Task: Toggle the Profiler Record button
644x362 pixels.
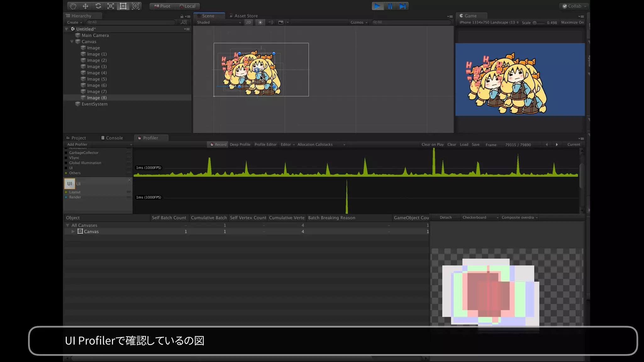Action: click(x=218, y=145)
